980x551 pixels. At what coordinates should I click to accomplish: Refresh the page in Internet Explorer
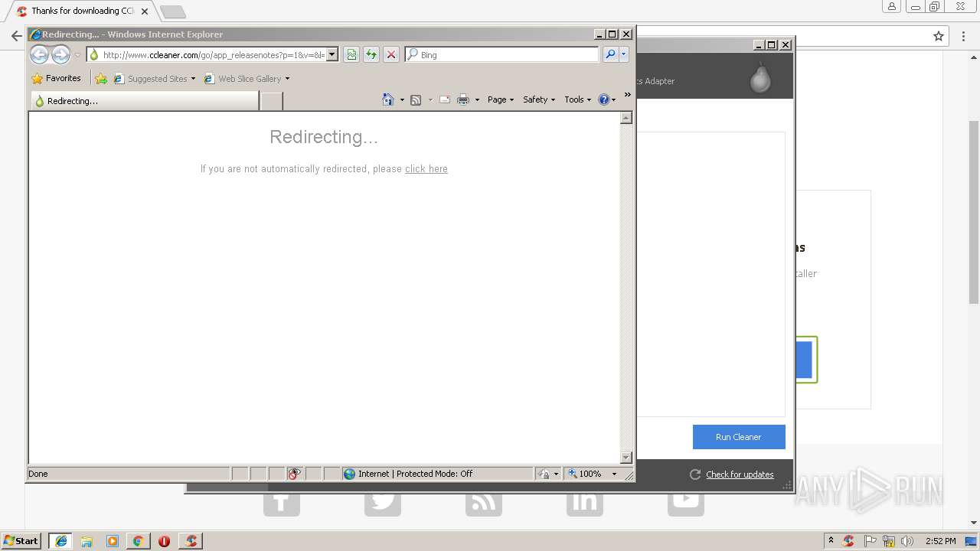tap(371, 54)
